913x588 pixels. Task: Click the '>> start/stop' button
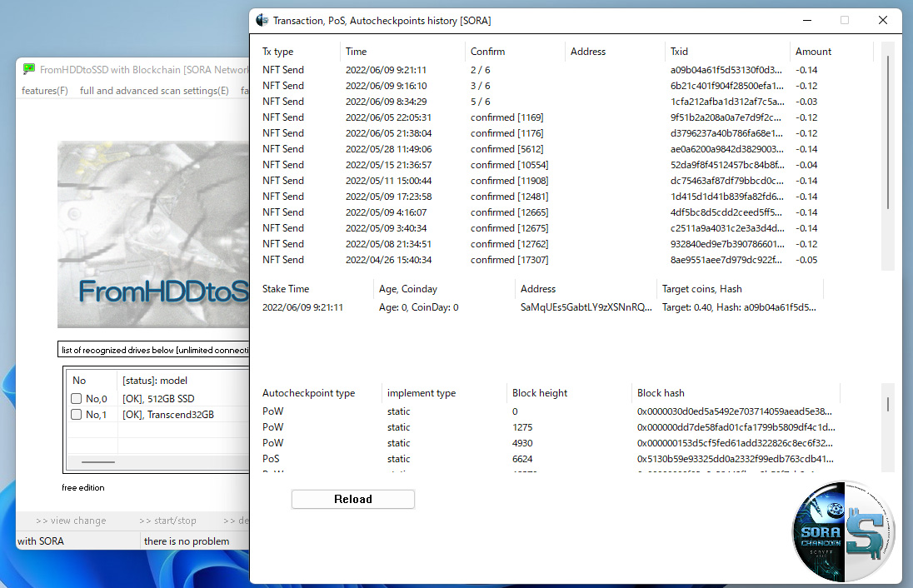pos(167,521)
